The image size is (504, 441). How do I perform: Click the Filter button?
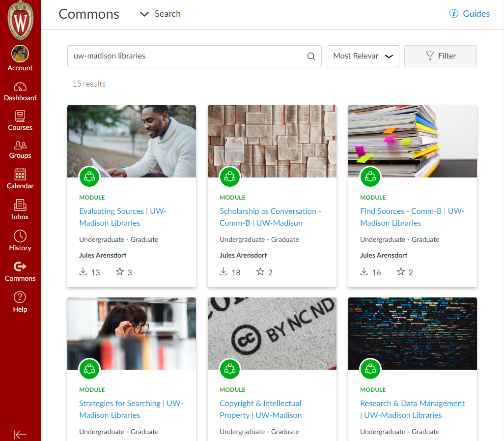point(440,57)
